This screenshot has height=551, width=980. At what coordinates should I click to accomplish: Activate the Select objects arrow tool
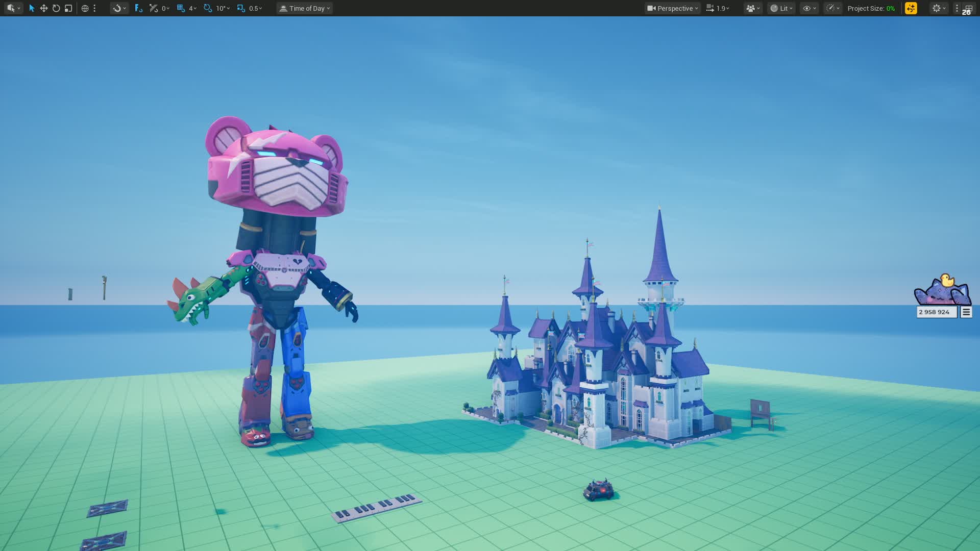coord(32,8)
